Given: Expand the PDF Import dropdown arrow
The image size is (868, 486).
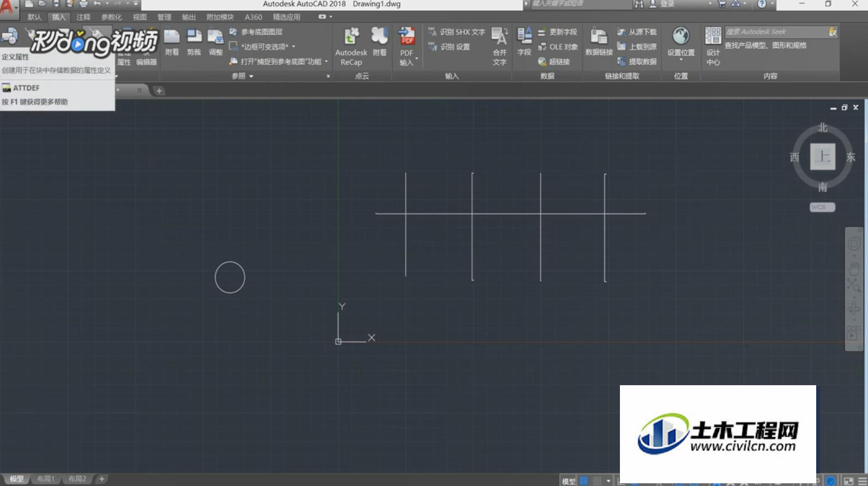Looking at the screenshot, I should (417, 58).
